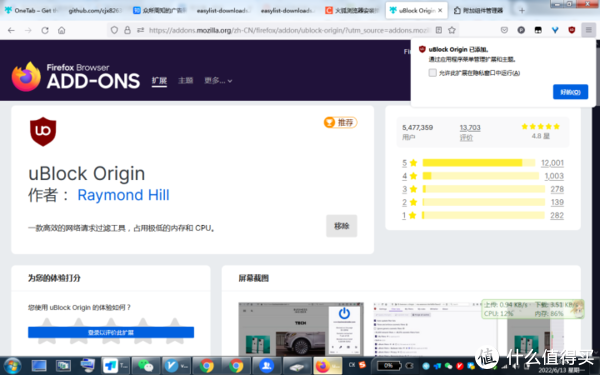Reload the current page
Screen dimensions: 600x375
point(45,30)
